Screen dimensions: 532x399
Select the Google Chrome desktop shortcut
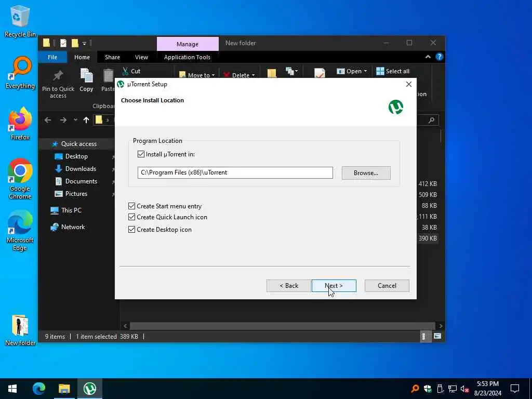tap(20, 179)
